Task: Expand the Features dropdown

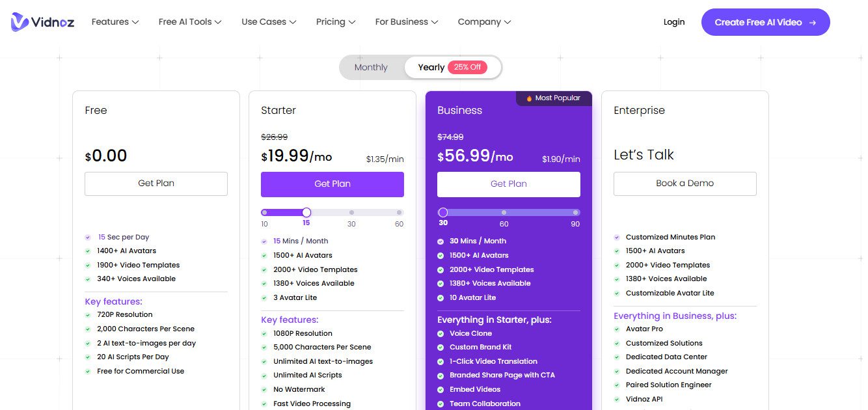Action: pyautogui.click(x=115, y=21)
